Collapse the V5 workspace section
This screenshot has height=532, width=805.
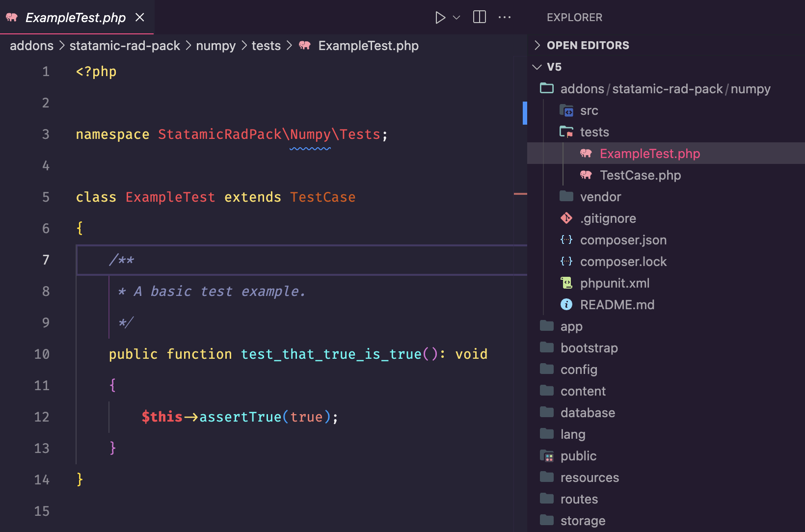click(666, 67)
